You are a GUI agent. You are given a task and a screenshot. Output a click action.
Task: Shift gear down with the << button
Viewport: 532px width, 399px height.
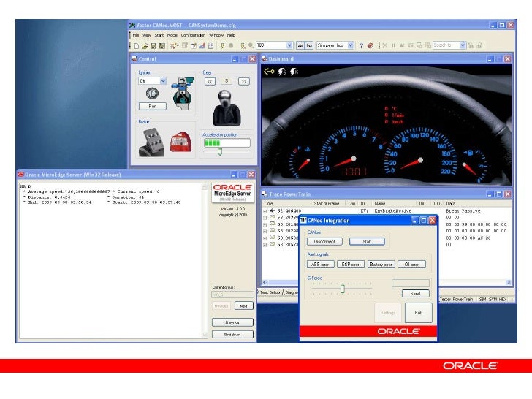point(210,82)
